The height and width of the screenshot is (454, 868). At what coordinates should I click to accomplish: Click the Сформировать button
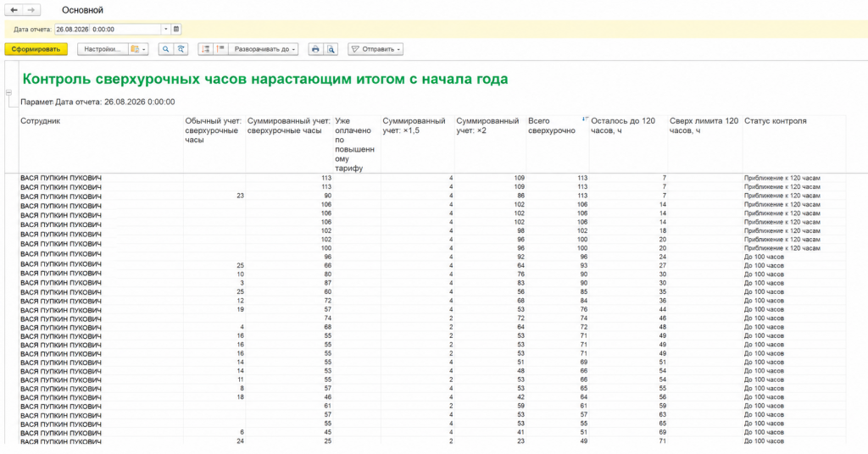36,49
